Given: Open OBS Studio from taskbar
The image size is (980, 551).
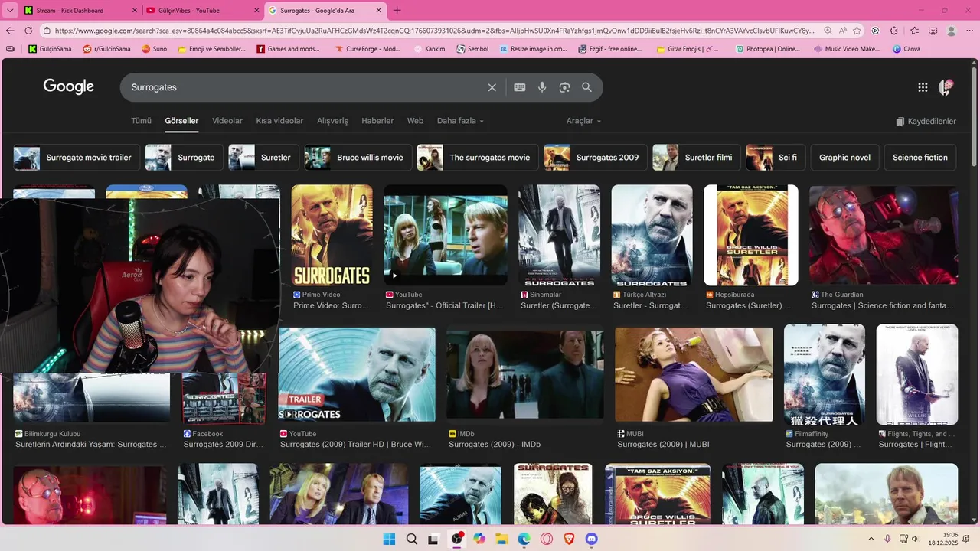Looking at the screenshot, I should 457,539.
